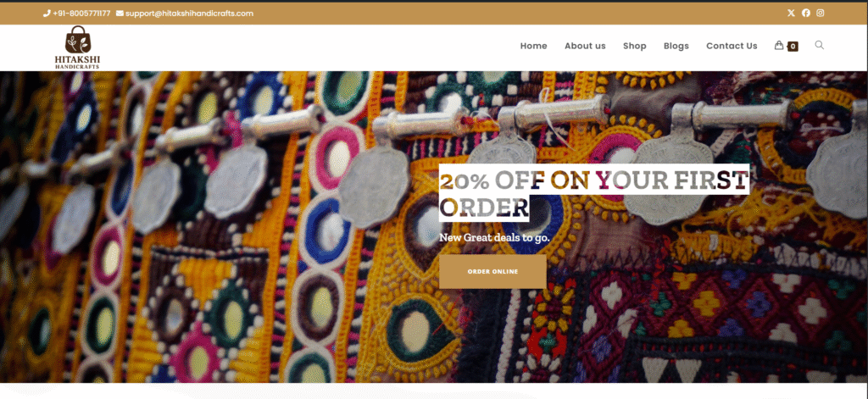Go to the Home menu item
This screenshot has height=399, width=868.
click(x=534, y=46)
